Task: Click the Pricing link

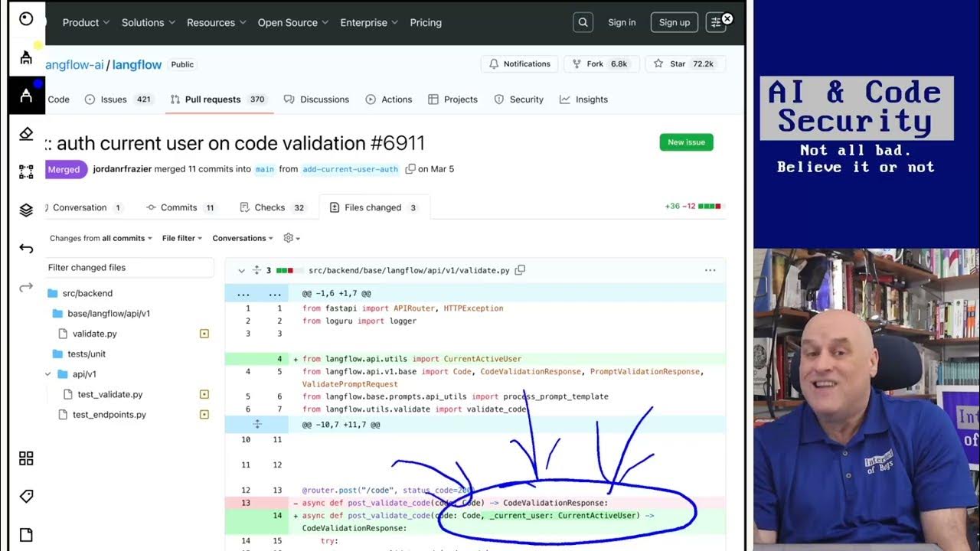Action: (x=426, y=22)
